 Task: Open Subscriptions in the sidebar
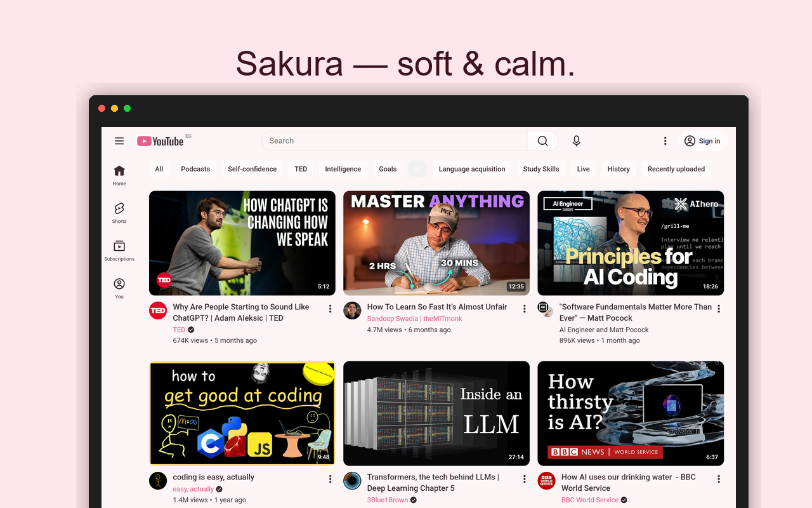(119, 250)
